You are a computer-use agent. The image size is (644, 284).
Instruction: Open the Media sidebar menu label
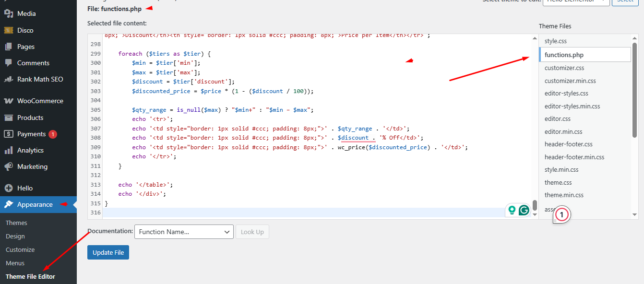click(x=26, y=14)
